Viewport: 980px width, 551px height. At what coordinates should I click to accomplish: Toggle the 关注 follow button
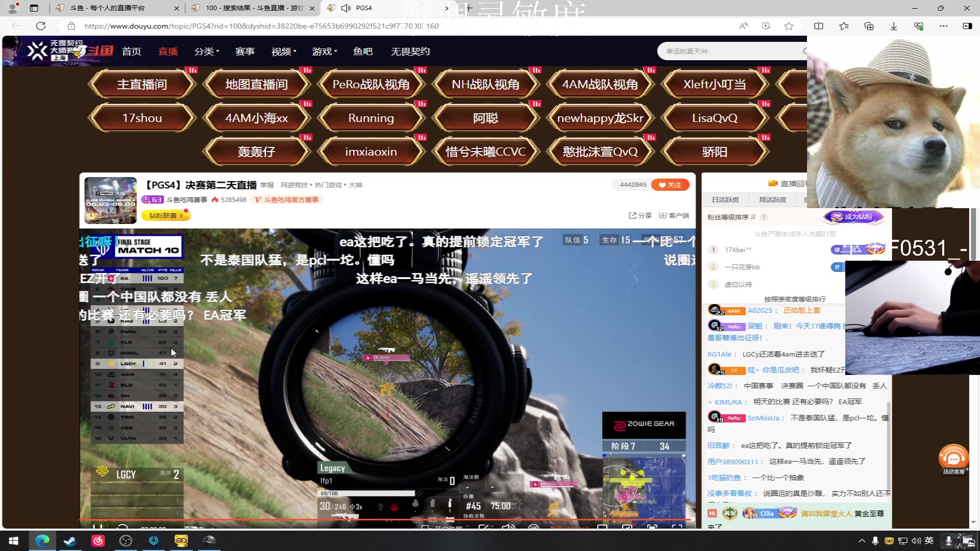coord(670,185)
